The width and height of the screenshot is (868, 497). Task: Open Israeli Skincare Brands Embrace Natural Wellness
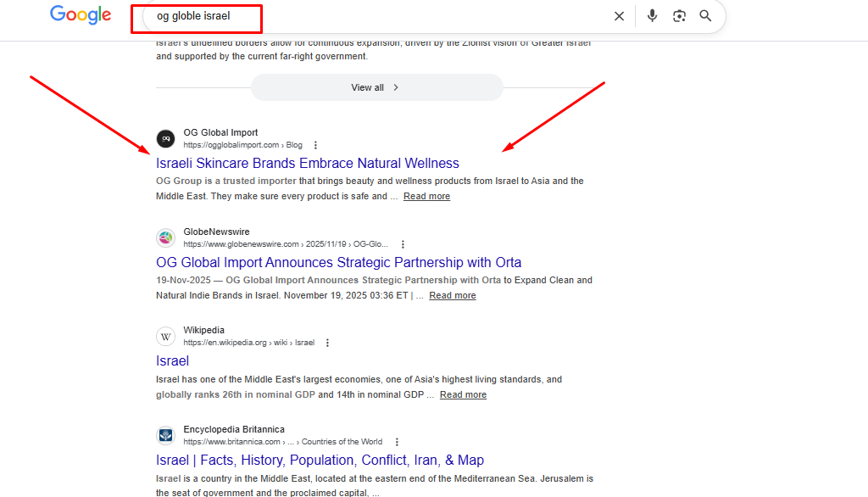pos(307,163)
